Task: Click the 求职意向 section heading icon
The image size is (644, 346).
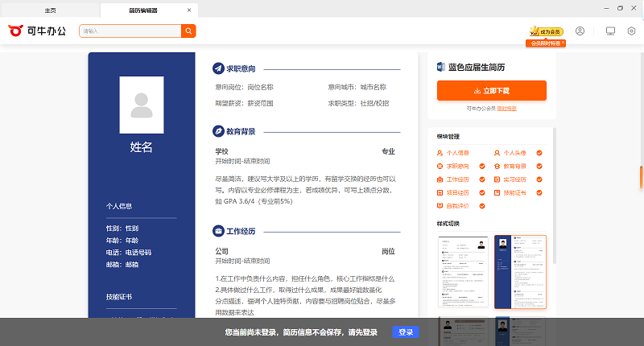Action: [218, 69]
